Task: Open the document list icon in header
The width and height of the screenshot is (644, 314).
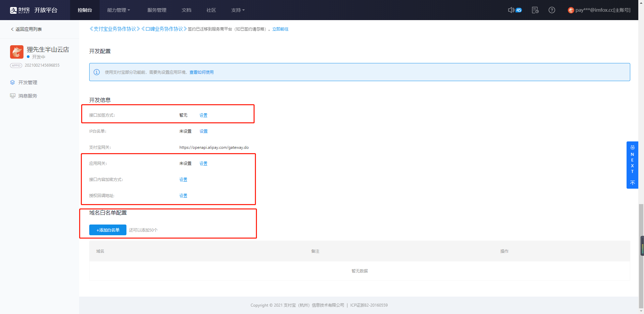Action: [x=535, y=10]
